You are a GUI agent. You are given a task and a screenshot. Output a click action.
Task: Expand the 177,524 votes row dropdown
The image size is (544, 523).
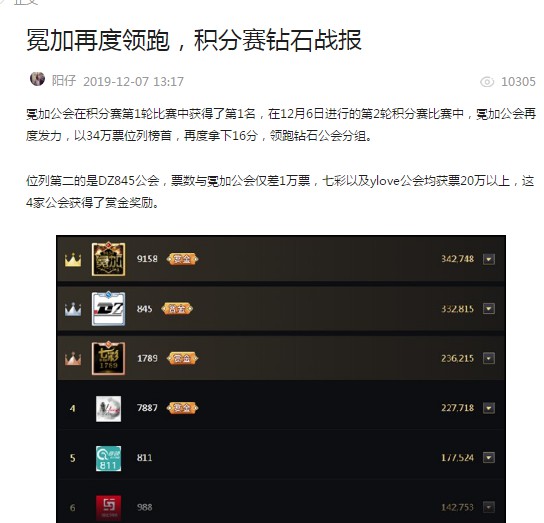tap(489, 457)
